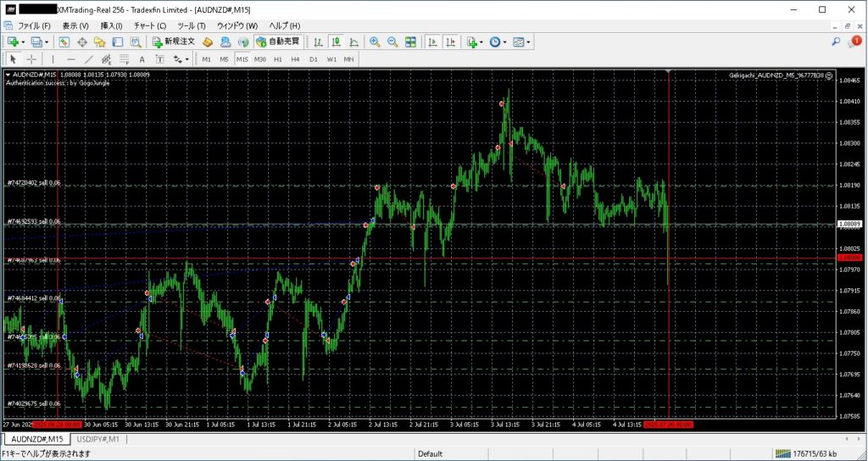
Task: Click the 新規注文 new order button
Action: coord(174,42)
